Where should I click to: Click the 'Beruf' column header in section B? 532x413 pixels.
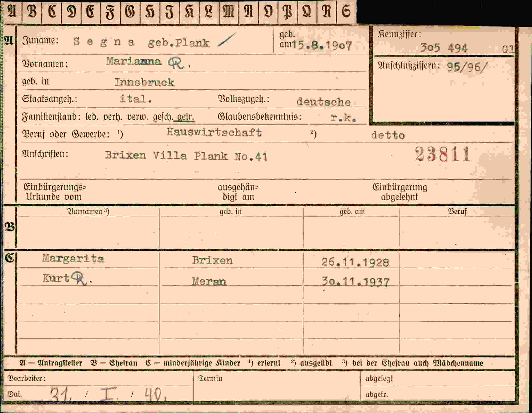click(x=457, y=212)
